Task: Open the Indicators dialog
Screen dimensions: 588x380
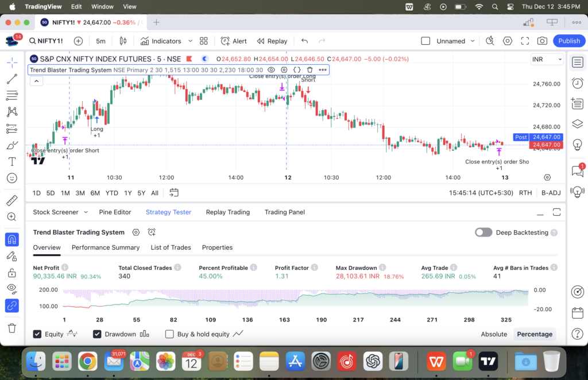Action: point(161,41)
